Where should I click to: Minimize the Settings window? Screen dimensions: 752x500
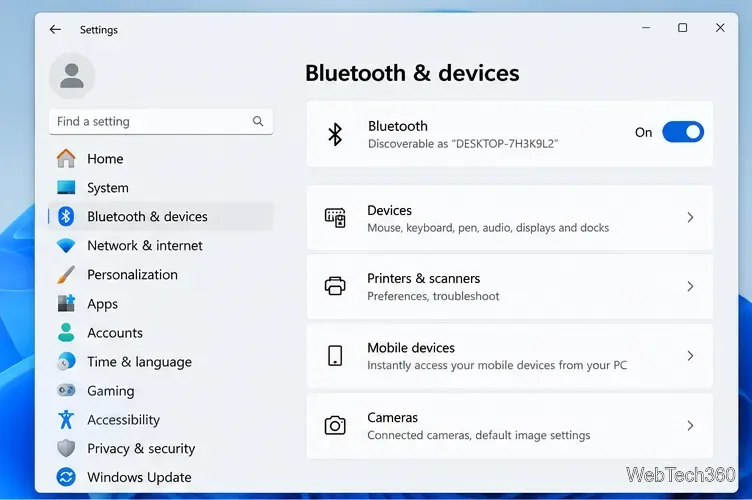pyautogui.click(x=646, y=28)
